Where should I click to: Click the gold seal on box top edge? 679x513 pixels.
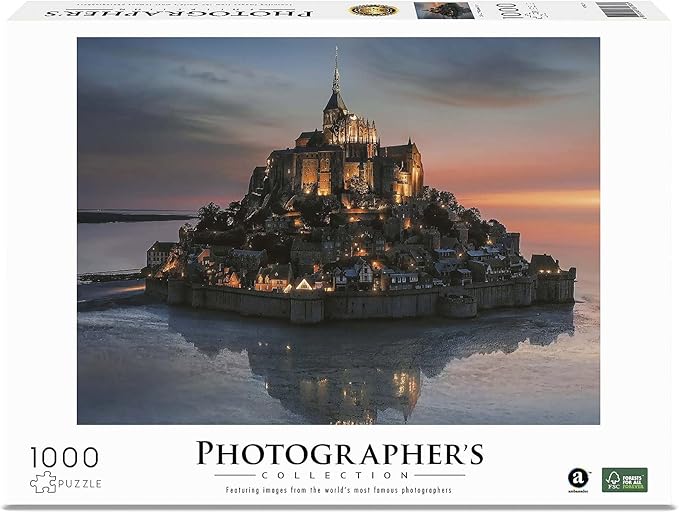pyautogui.click(x=374, y=10)
